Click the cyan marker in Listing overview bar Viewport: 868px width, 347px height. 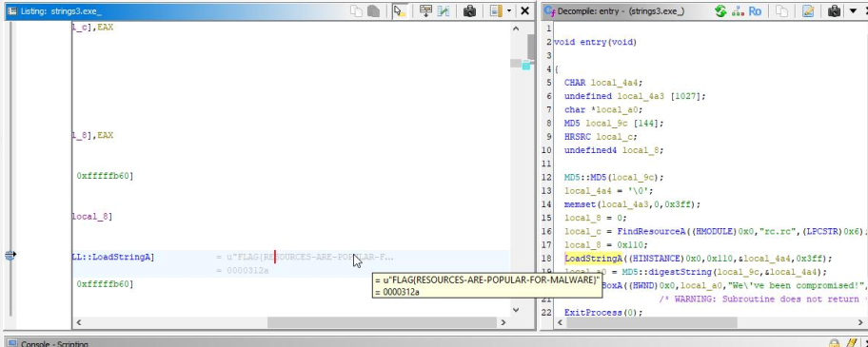(526, 66)
